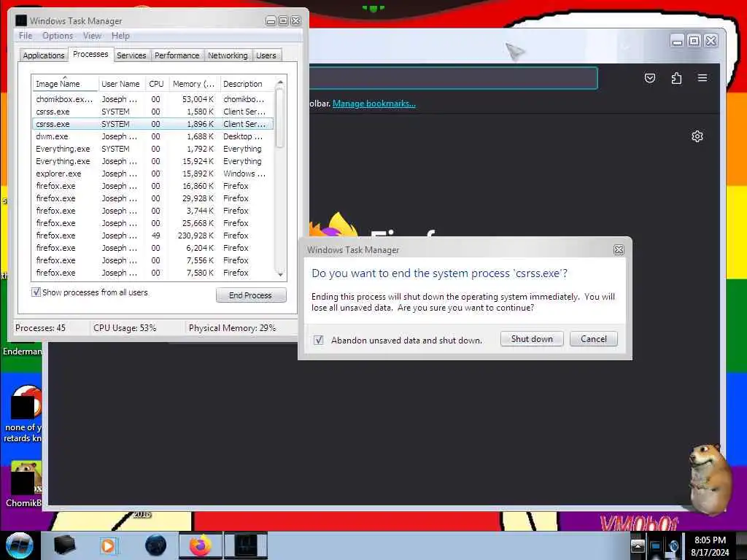Click the Firefox address bar

452,77
